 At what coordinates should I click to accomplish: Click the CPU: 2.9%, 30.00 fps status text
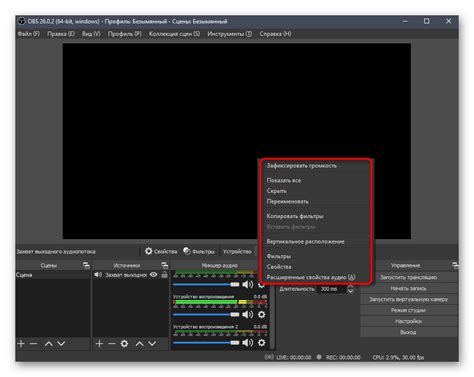click(398, 357)
